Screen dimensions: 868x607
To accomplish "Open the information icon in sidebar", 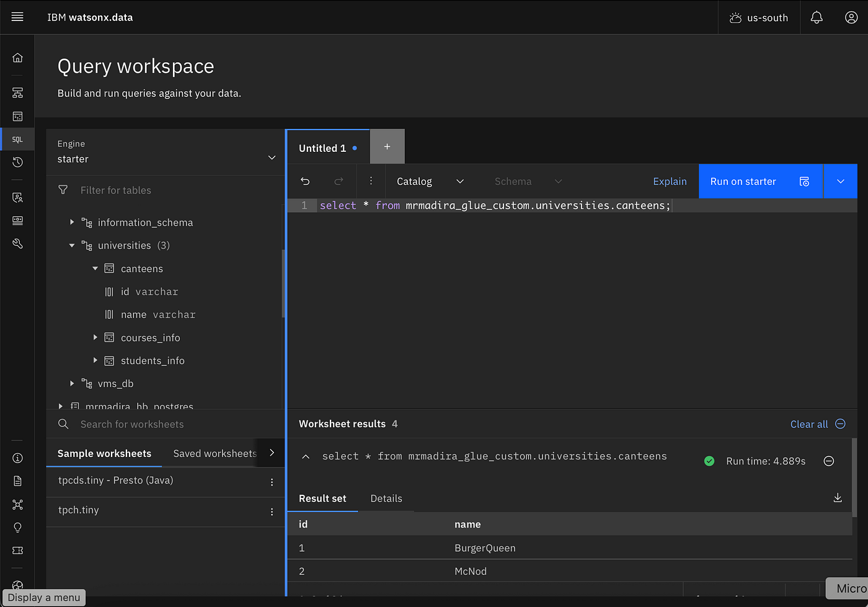I will [x=17, y=458].
